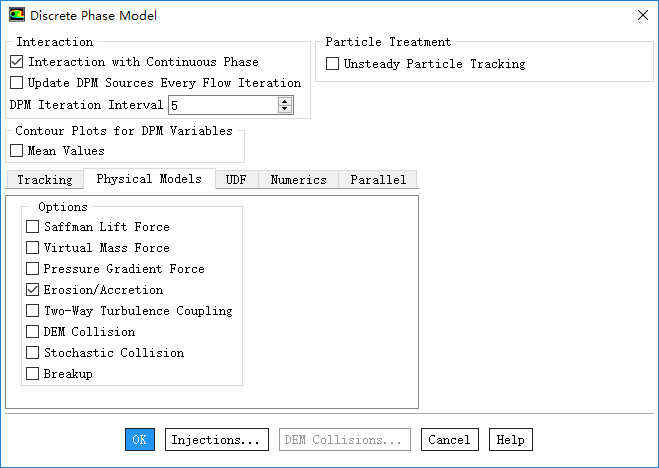This screenshot has height=468, width=659.
Task: Disable Interaction with Continuous Phase
Action: click(16, 62)
